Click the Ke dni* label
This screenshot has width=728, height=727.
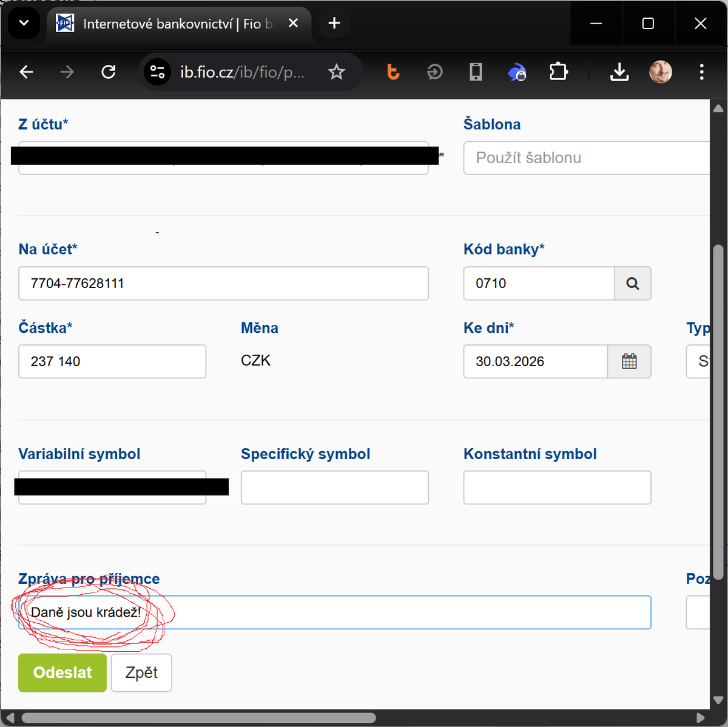click(x=489, y=328)
